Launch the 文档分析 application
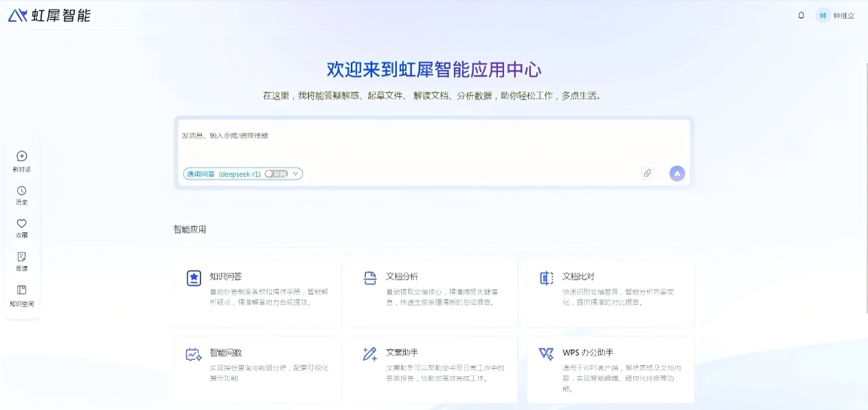 click(x=434, y=293)
